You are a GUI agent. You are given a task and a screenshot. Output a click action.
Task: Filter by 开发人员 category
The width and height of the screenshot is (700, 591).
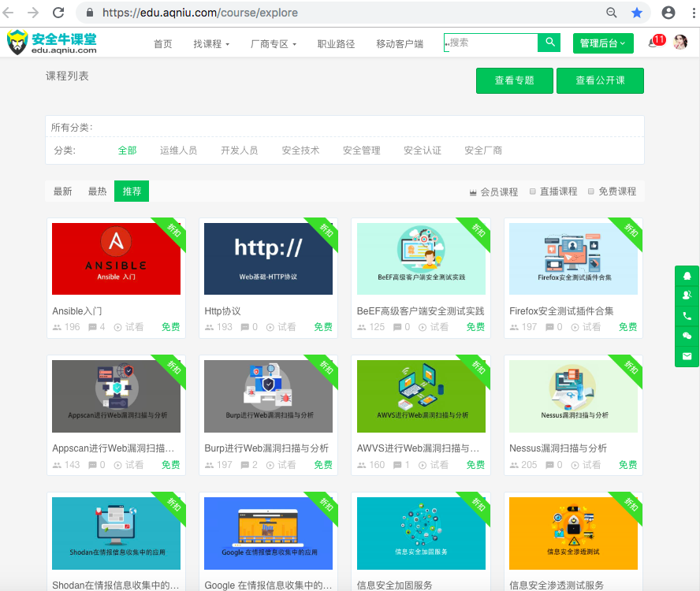[x=240, y=151]
